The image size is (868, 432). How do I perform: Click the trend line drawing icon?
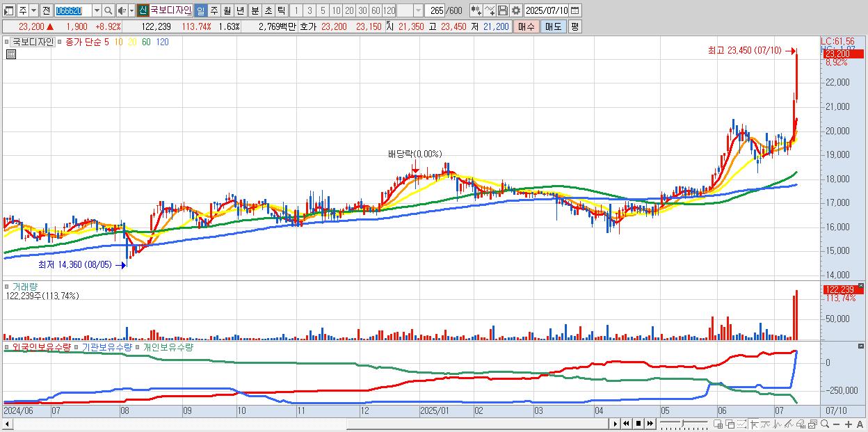pos(788,424)
